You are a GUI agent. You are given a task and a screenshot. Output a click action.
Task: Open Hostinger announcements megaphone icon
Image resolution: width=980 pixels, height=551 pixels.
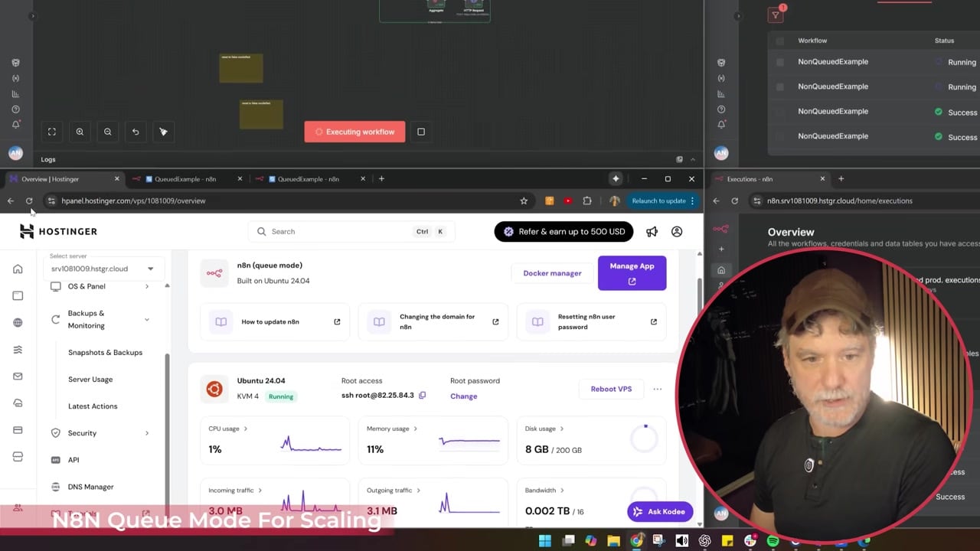click(652, 231)
